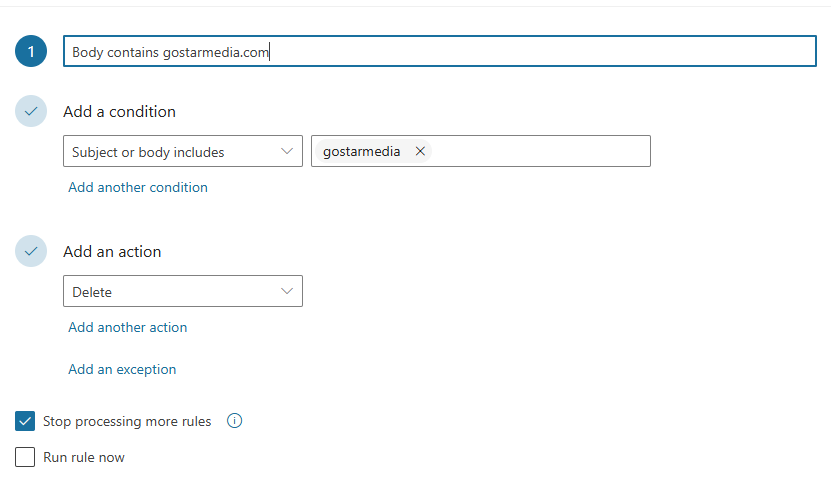Screen dimensions: 831x478
Task: Click the rule name text field
Action: [x=440, y=51]
